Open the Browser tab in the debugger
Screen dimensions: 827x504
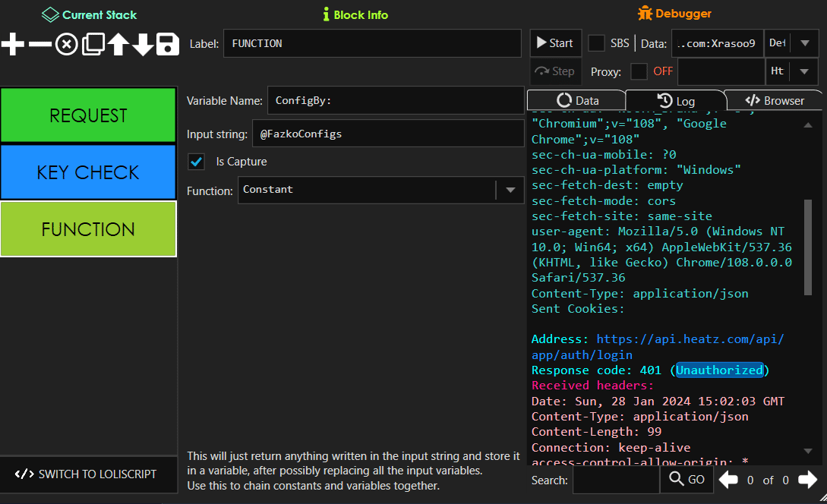(774, 99)
